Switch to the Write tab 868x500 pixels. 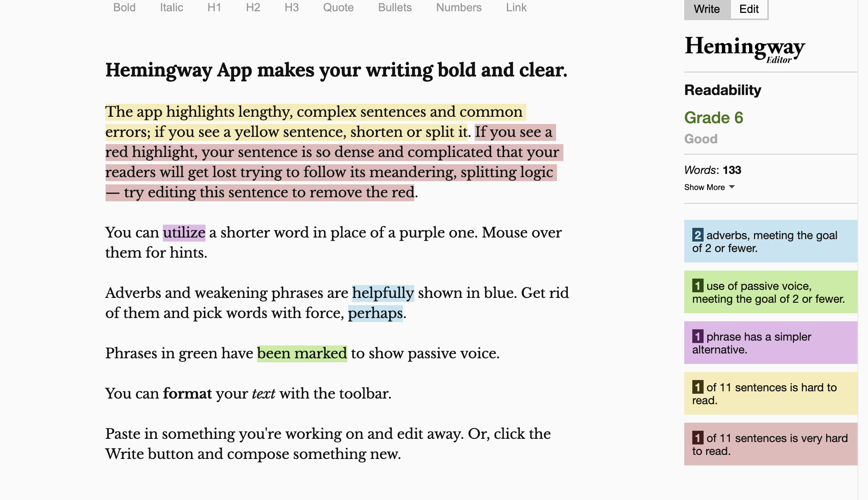tap(706, 8)
